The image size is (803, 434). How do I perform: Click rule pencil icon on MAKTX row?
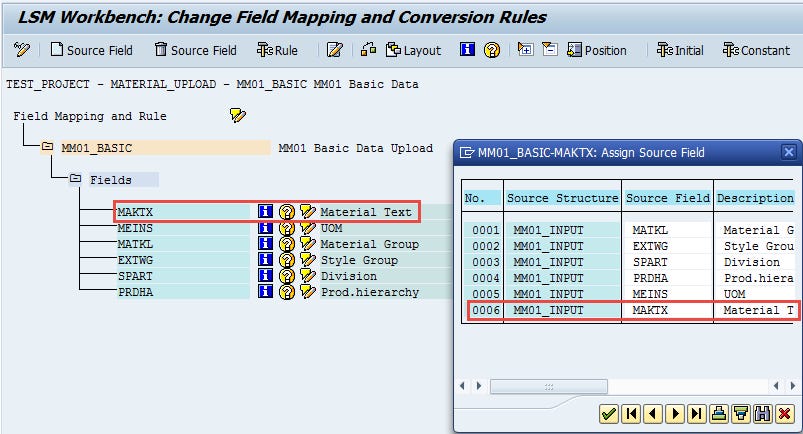(x=307, y=211)
